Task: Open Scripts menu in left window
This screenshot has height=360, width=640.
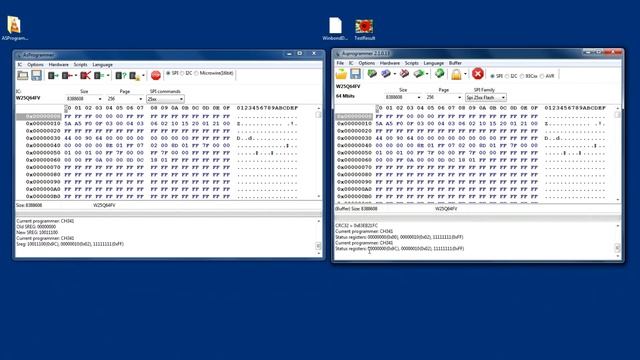Action: point(80,64)
